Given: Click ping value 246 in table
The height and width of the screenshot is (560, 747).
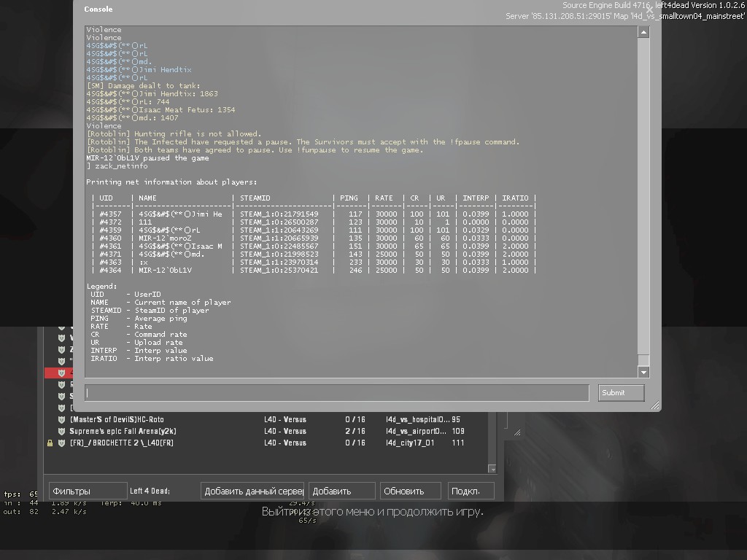Looking at the screenshot, I should click(x=355, y=270).
